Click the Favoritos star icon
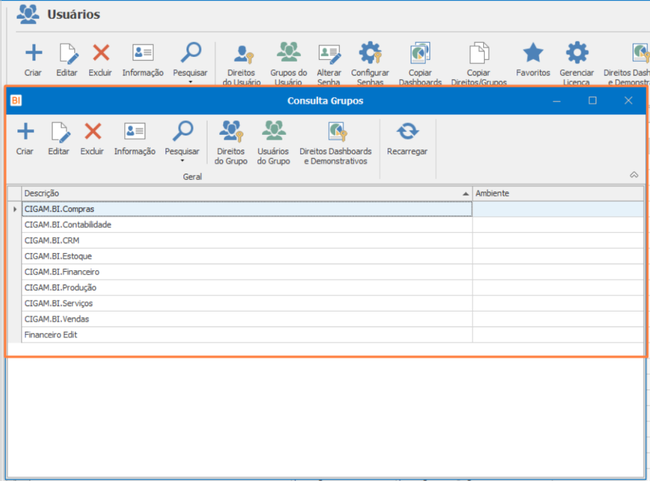The height and width of the screenshot is (481, 650). [x=533, y=53]
